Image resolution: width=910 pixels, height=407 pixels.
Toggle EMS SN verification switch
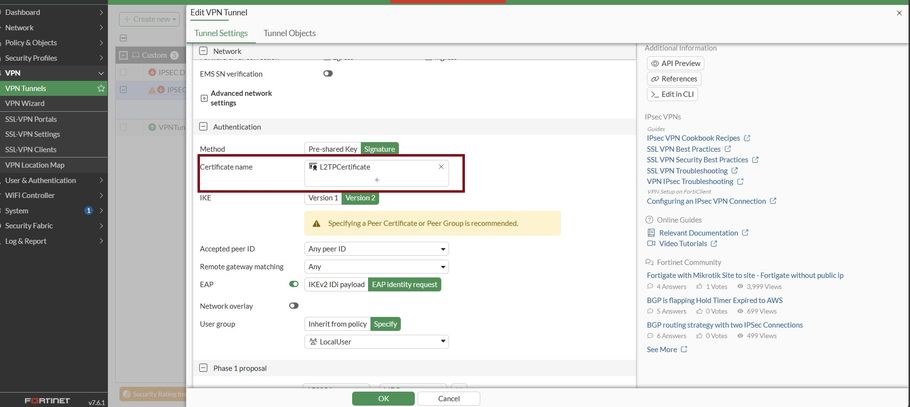pyautogui.click(x=328, y=74)
